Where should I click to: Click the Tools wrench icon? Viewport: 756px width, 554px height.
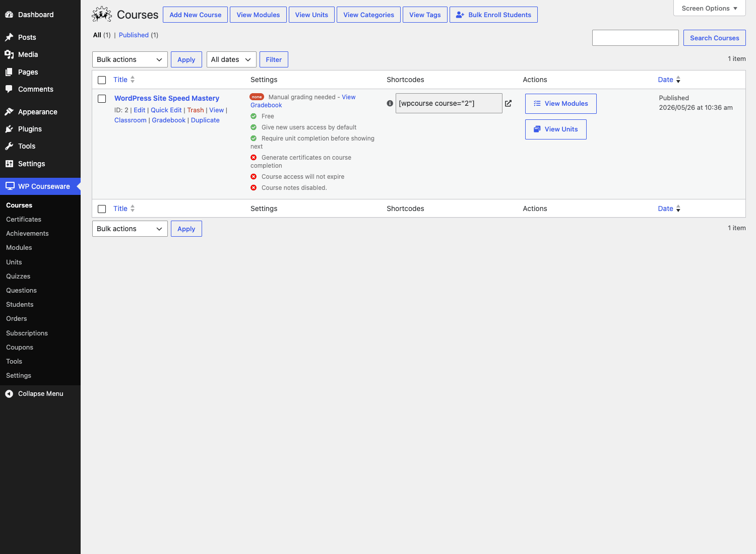coord(9,146)
